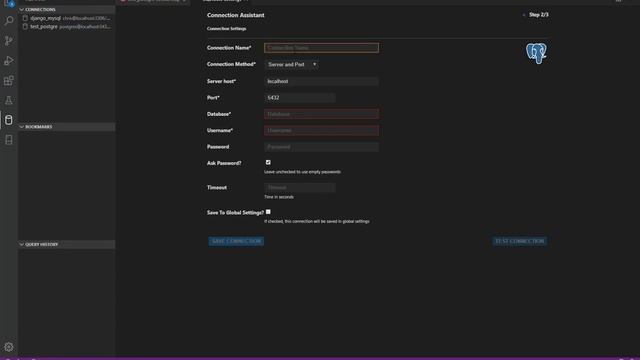Focus the Database input field
This screenshot has width=640, height=360.
[x=321, y=114]
